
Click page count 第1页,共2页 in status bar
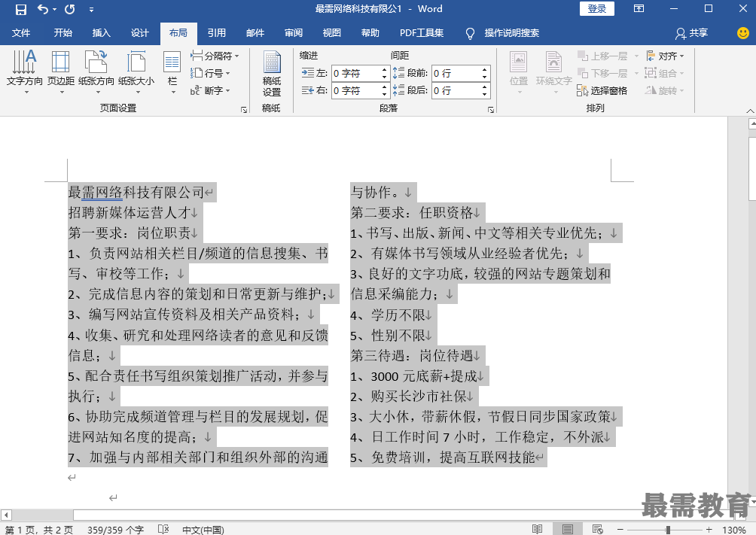pos(39,530)
